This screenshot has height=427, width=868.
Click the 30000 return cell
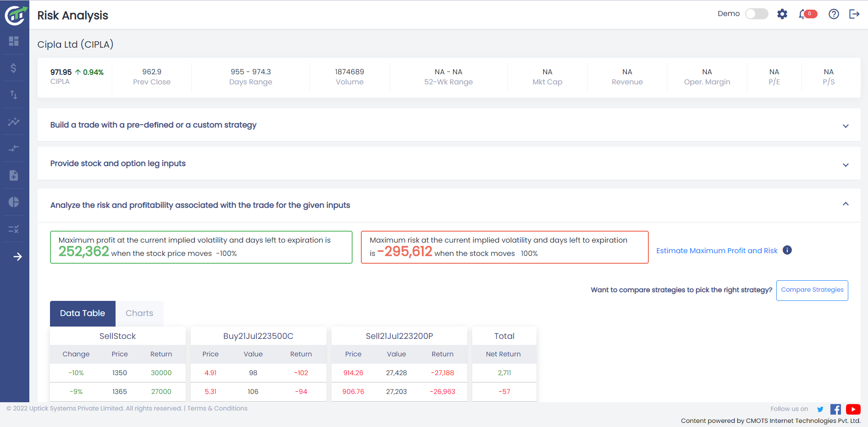coord(161,373)
